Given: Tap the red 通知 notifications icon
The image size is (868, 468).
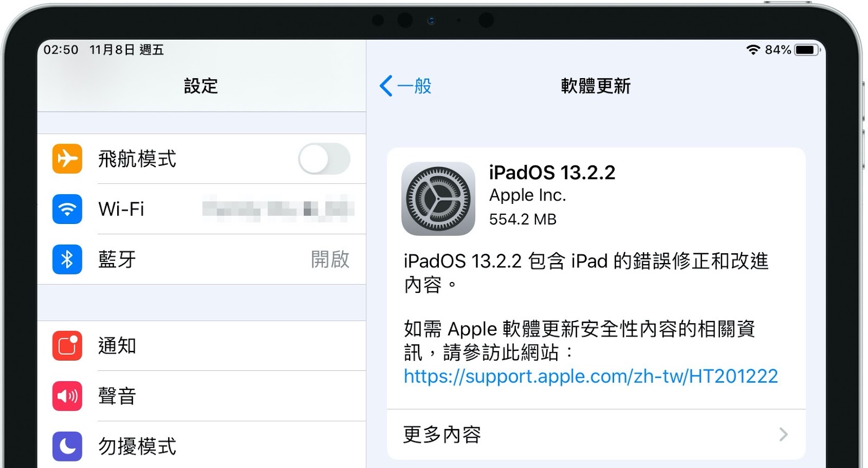Looking at the screenshot, I should click(x=67, y=346).
